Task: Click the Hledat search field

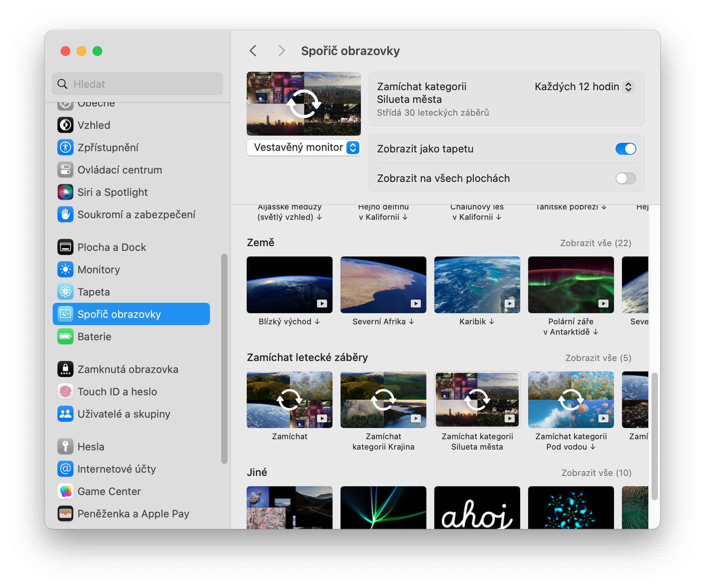Action: pos(137,84)
